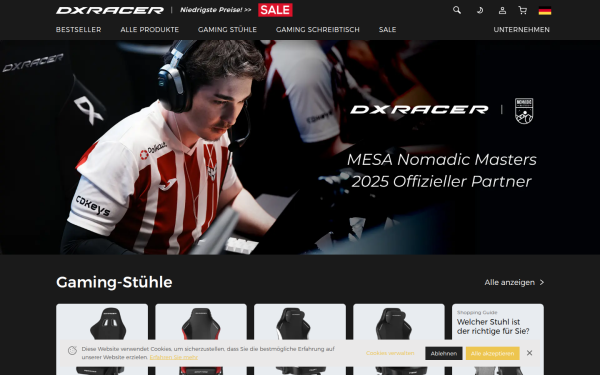
Task: Select the German flag language selector
Action: [545, 11]
